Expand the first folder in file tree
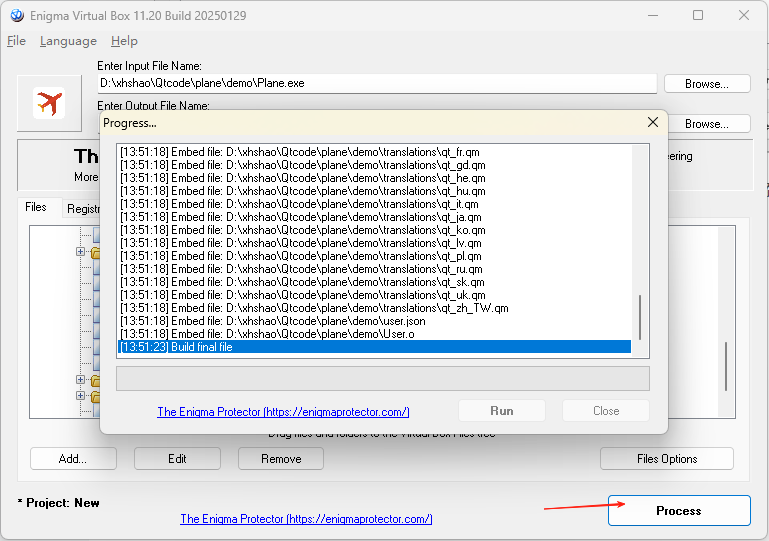 (80, 252)
